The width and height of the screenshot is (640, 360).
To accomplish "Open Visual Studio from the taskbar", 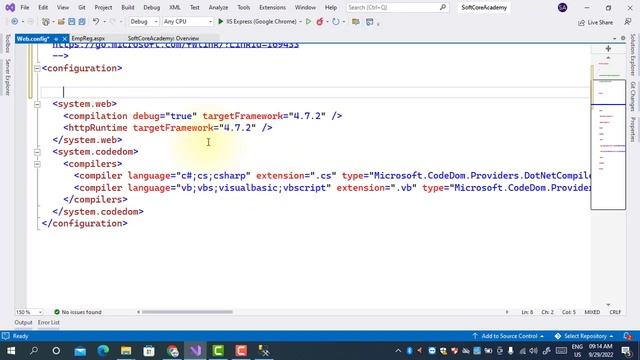I will [x=196, y=351].
